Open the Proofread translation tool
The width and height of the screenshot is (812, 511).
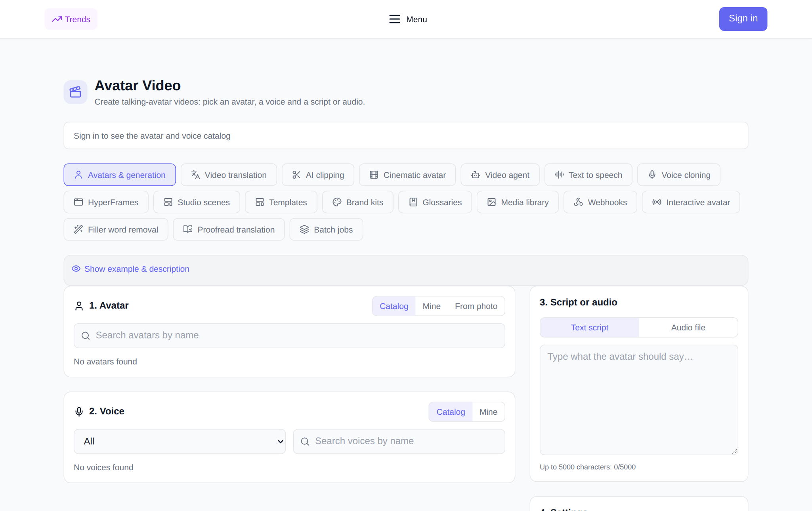(x=229, y=229)
